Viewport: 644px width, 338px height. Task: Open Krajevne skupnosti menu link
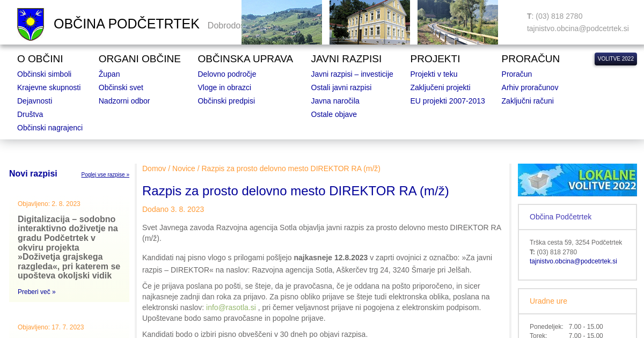[49, 87]
